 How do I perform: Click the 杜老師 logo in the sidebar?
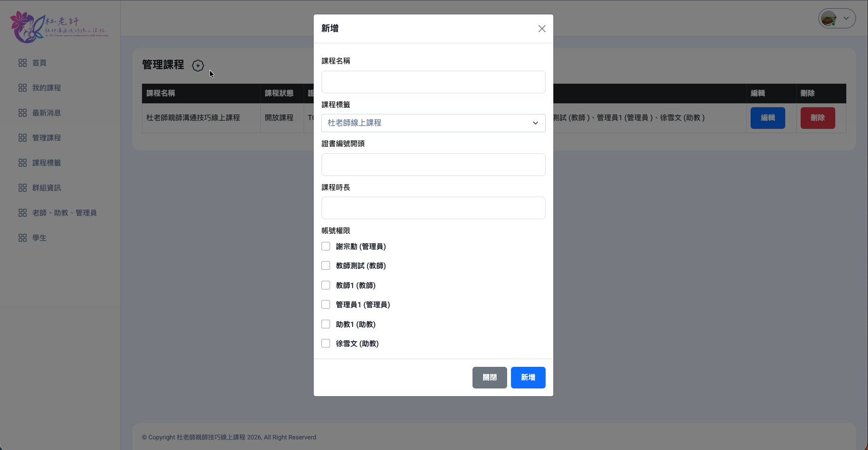point(59,27)
